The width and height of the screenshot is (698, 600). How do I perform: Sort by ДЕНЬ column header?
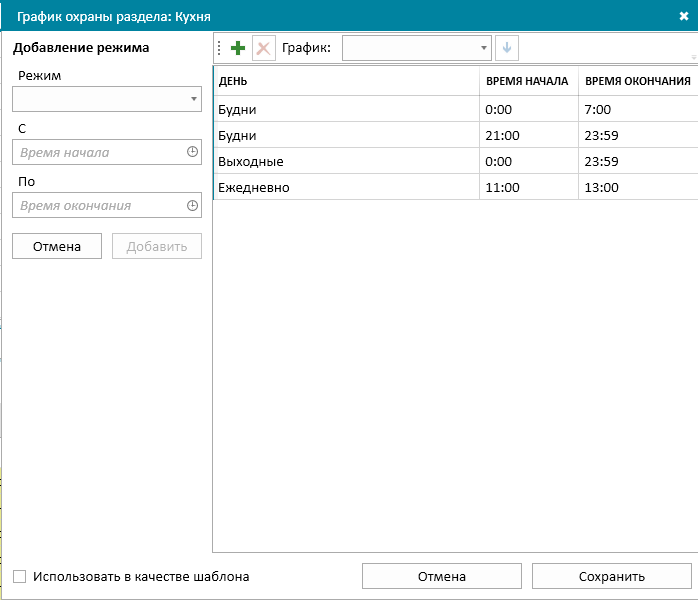tap(346, 81)
